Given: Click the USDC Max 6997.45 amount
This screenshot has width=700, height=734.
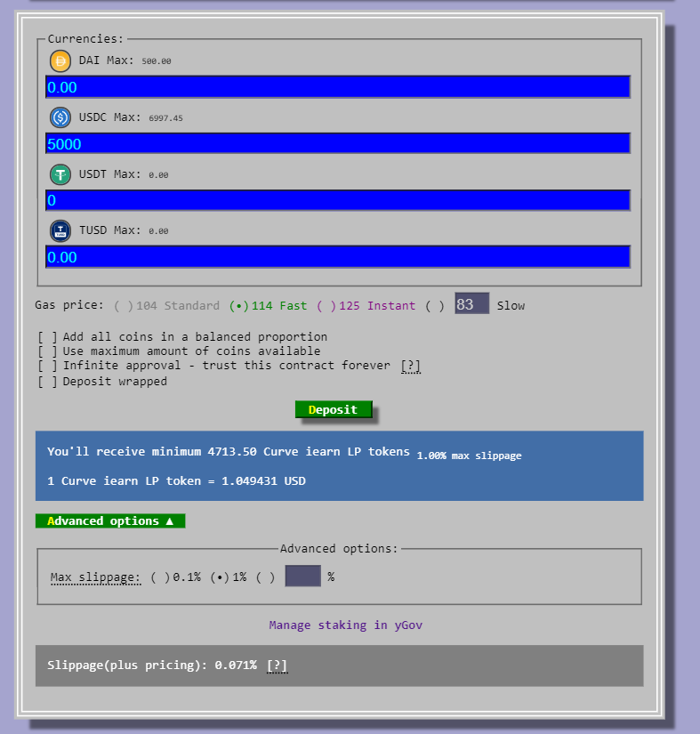Looking at the screenshot, I should click(165, 118).
